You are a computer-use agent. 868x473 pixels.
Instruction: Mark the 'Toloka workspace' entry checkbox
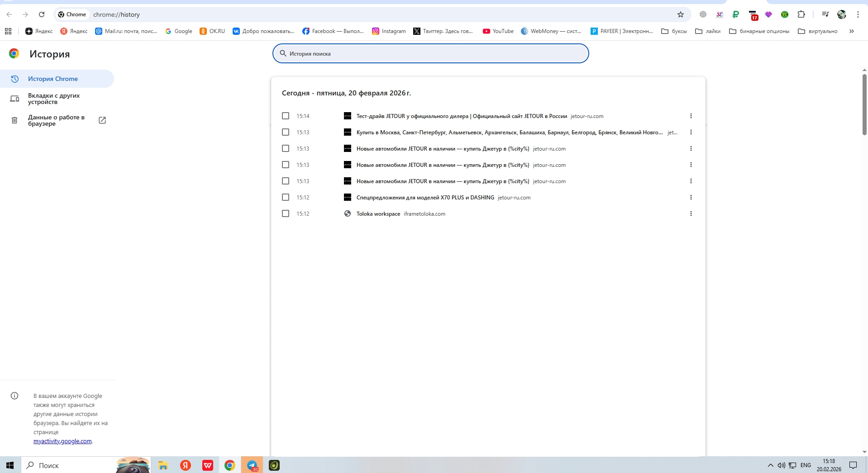[286, 213]
